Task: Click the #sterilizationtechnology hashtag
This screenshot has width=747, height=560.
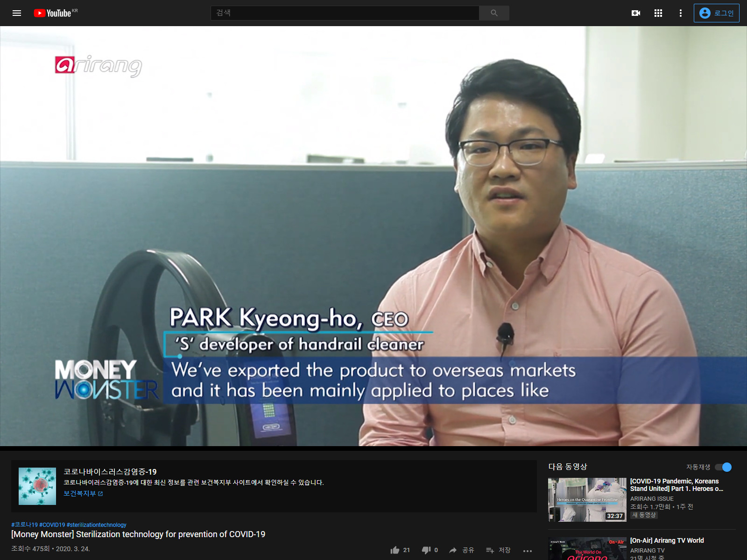Action: tap(97, 525)
